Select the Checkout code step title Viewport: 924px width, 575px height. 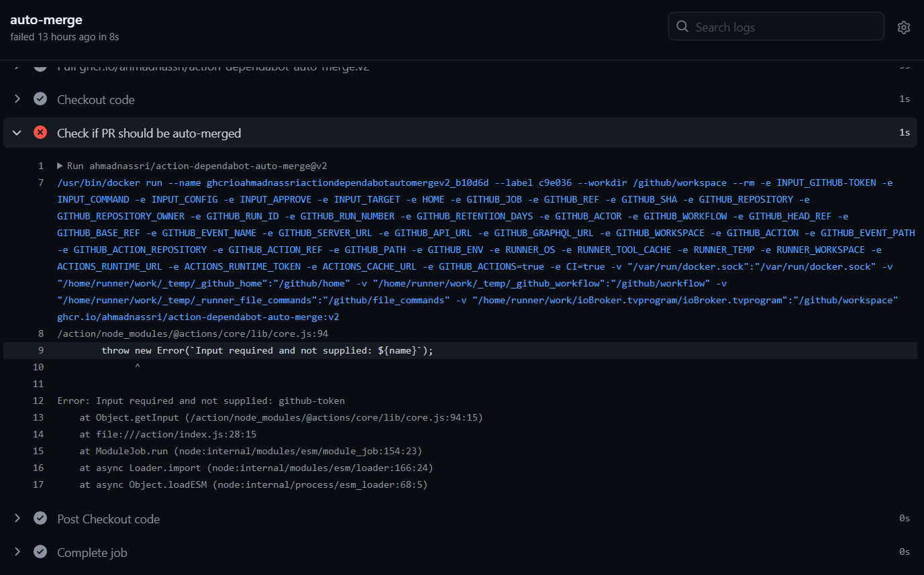tap(96, 99)
